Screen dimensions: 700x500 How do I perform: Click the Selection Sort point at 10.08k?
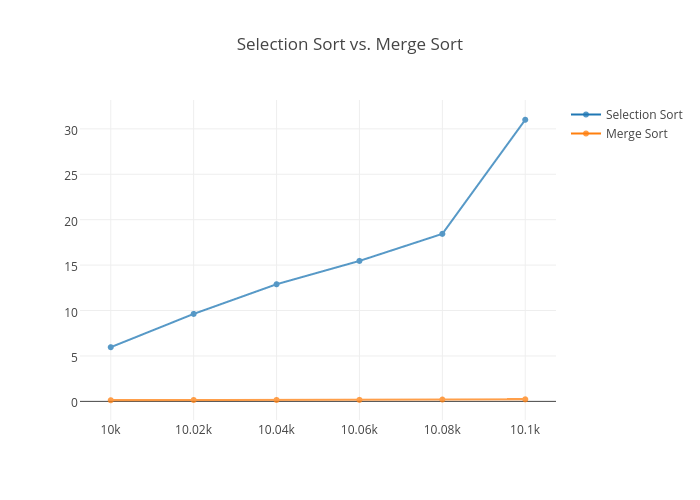point(442,234)
